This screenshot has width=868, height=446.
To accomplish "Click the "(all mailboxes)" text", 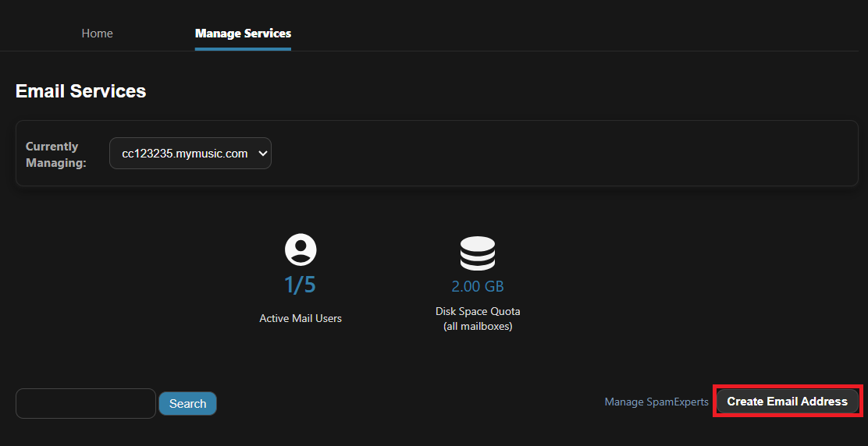I will coord(478,326).
